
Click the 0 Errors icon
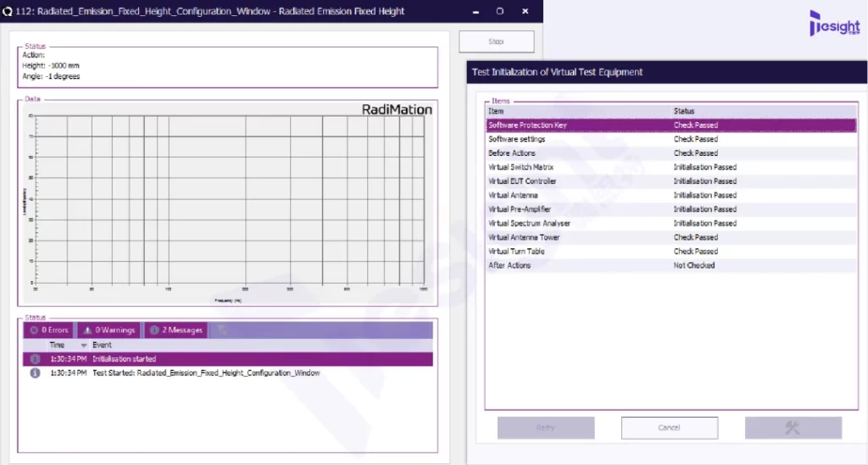(x=34, y=330)
